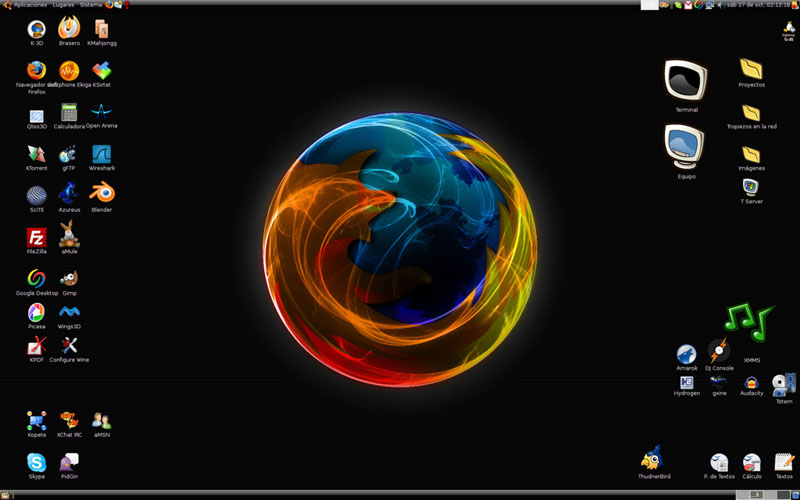The height and width of the screenshot is (500, 800).
Task: Launch Audacity from the desktop
Action: [x=751, y=382]
